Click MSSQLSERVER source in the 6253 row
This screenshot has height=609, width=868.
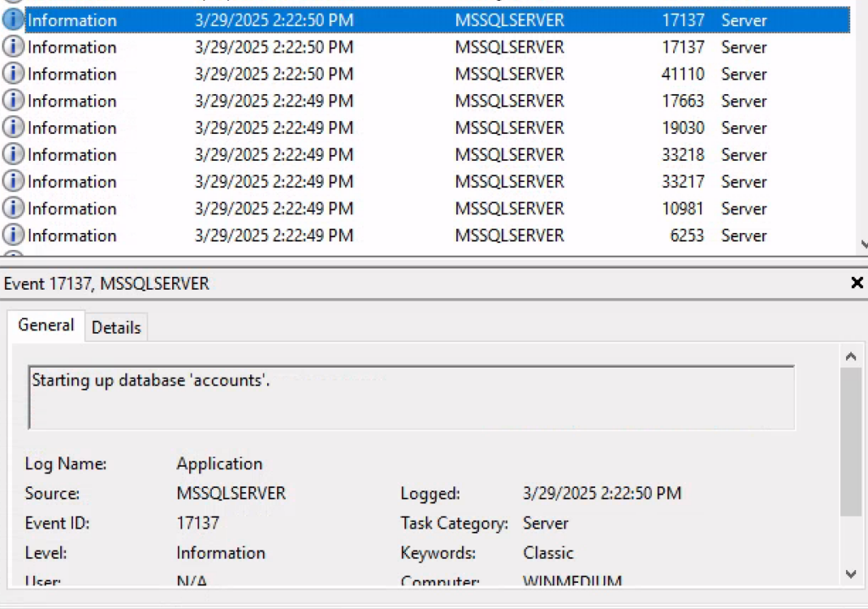tap(509, 235)
